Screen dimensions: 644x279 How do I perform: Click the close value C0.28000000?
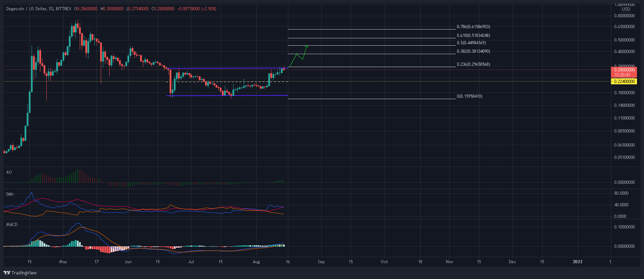163,9
